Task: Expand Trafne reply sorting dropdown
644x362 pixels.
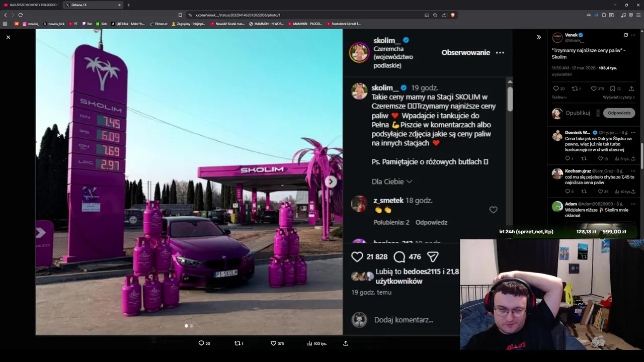Action: [559, 97]
